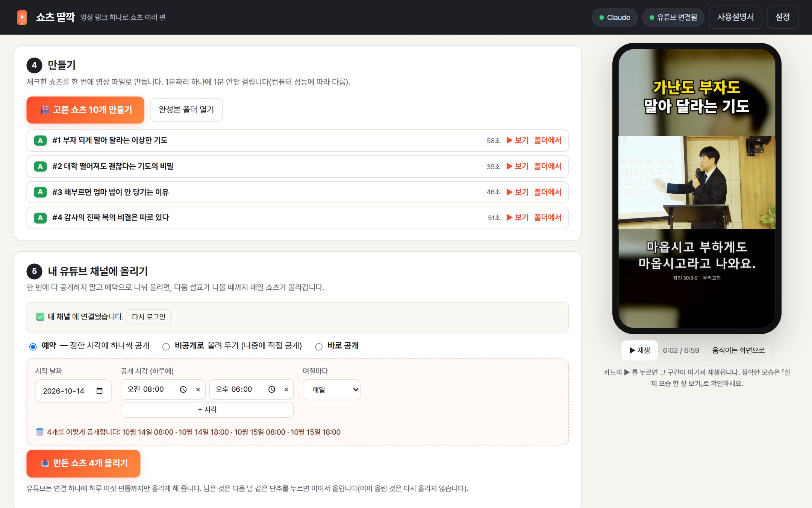Image resolution: width=812 pixels, height=508 pixels.
Task: Play shorts #3 with 보기
Action: (518, 192)
